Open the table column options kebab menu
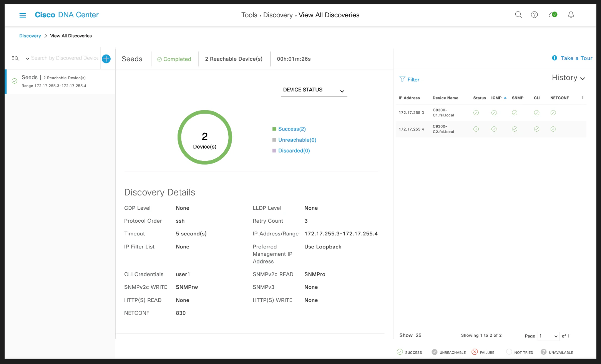Image resolution: width=601 pixels, height=364 pixels. 583,98
